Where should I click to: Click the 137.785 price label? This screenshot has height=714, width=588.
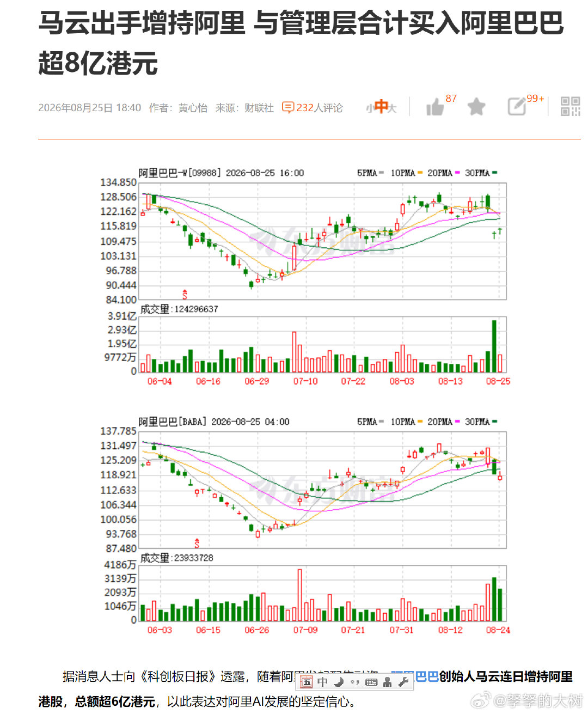(x=118, y=431)
